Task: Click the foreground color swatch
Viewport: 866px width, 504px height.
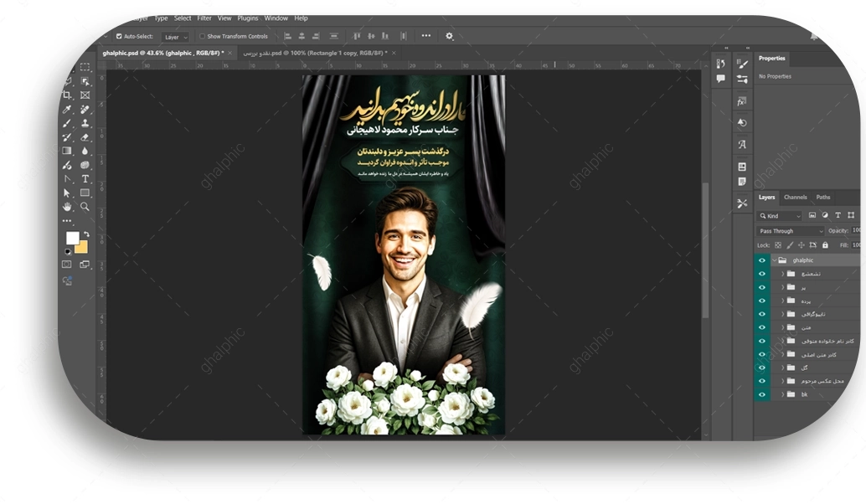Action: pos(72,238)
